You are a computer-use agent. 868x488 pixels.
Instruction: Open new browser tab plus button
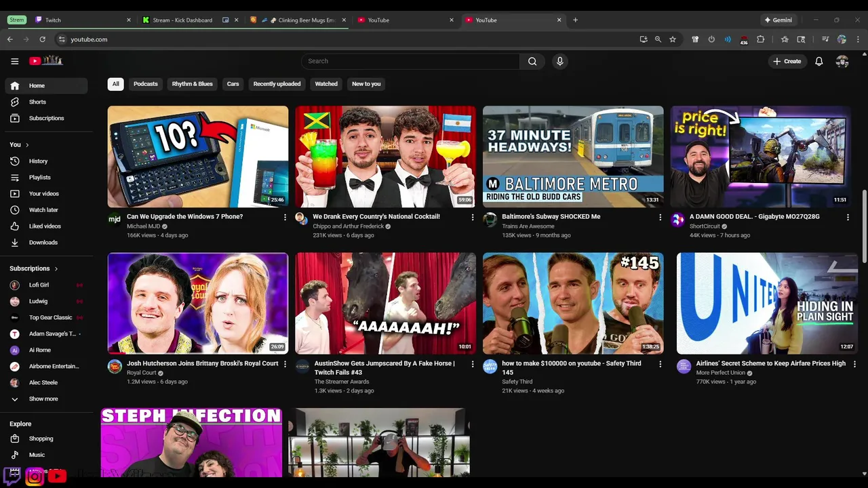click(575, 20)
